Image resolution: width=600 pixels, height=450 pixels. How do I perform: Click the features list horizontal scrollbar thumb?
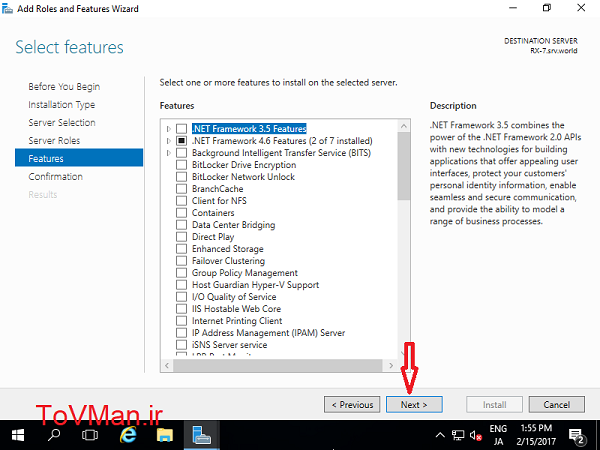click(x=278, y=365)
